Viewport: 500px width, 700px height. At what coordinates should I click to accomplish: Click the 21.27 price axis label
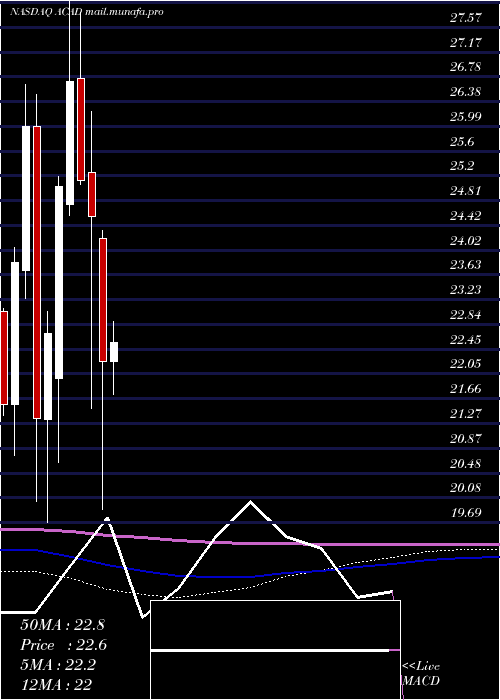tap(466, 414)
